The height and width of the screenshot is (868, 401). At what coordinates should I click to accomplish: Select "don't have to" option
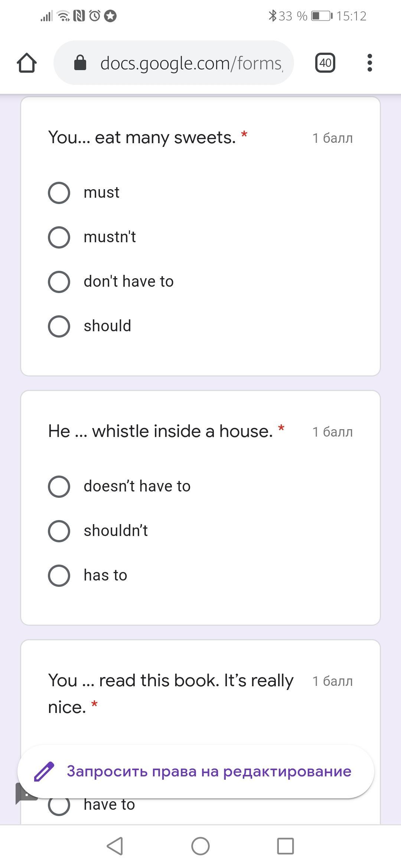(59, 282)
